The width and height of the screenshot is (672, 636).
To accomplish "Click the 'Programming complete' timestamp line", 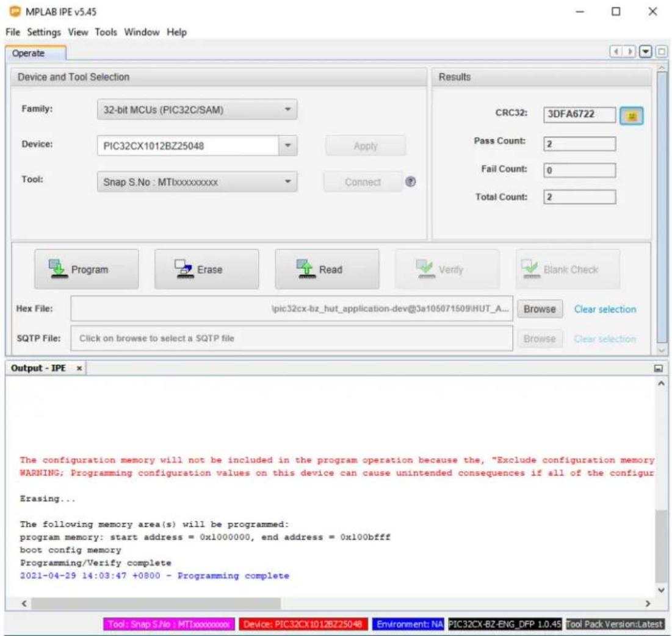I will (x=154, y=576).
